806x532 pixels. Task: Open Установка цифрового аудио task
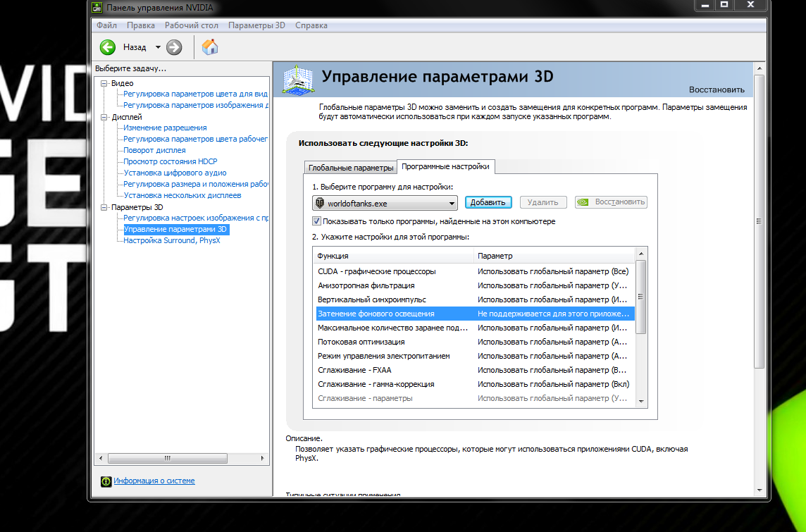[x=175, y=173]
